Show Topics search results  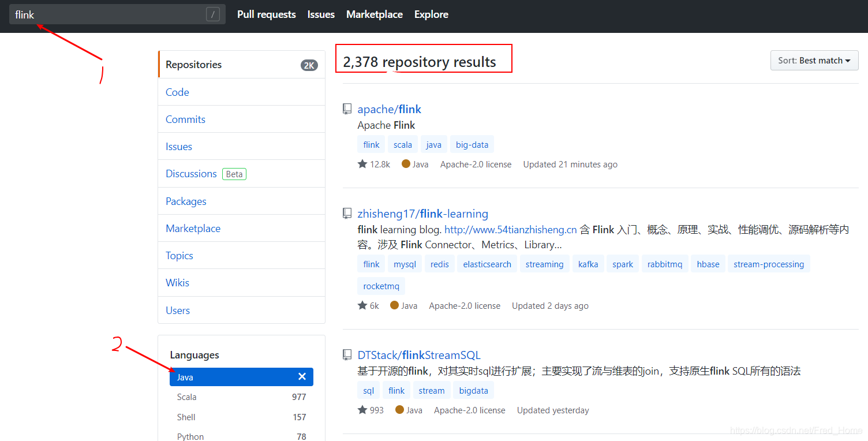point(241,255)
